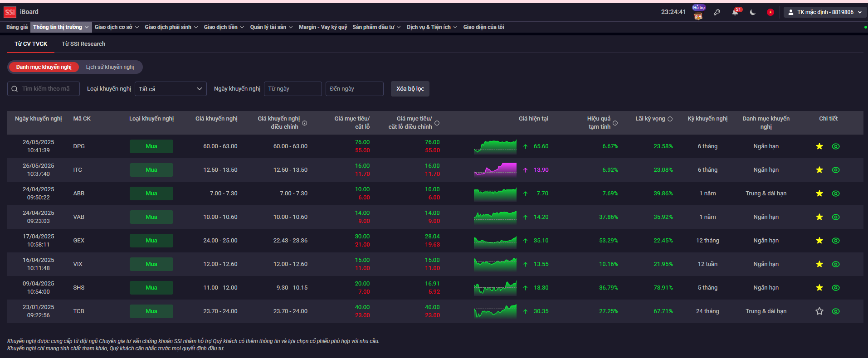The height and width of the screenshot is (358, 868).
Task: Open the Loại khuyến nghị dropdown
Action: click(x=171, y=89)
